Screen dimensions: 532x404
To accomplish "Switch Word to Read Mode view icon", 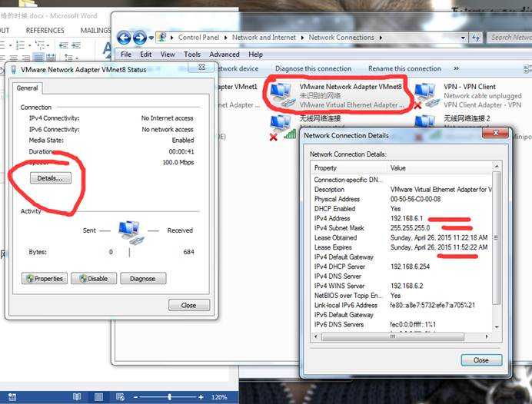I will (x=77, y=397).
